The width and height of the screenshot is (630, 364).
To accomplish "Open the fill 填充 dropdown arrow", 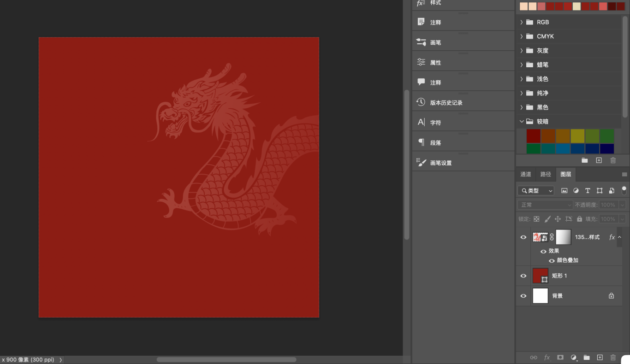I will point(623,219).
